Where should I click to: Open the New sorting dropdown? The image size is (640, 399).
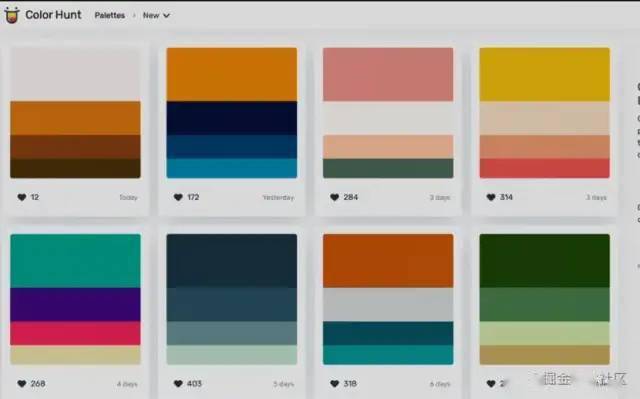tap(156, 16)
